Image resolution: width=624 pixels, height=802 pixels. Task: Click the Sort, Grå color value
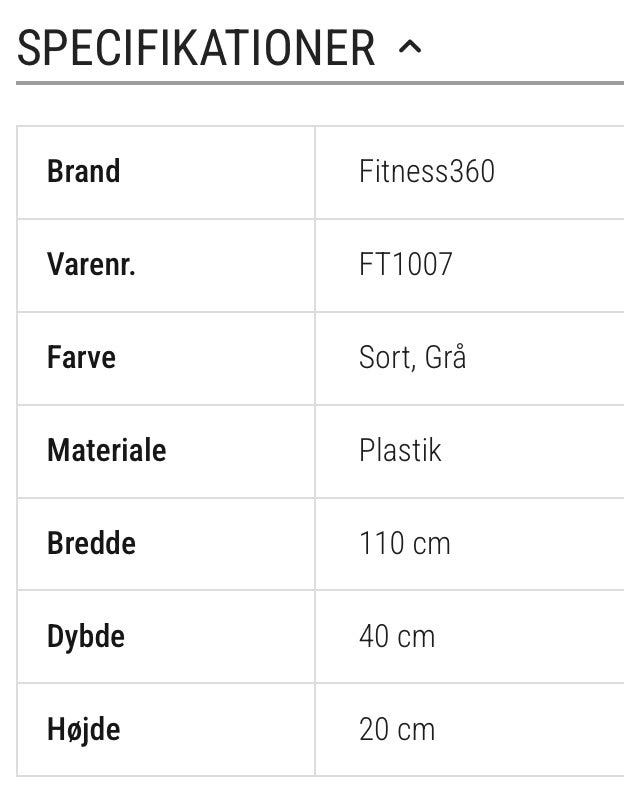point(412,358)
